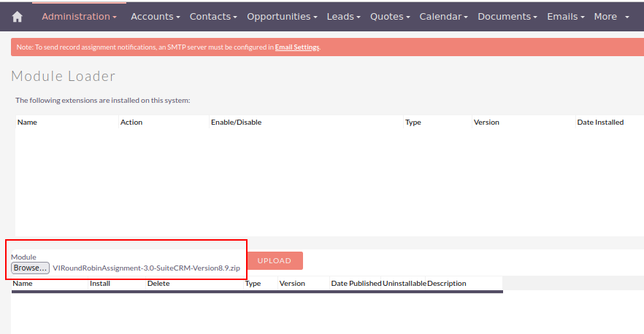The height and width of the screenshot is (334, 644).
Task: Click the Description column header
Action: [x=446, y=283]
